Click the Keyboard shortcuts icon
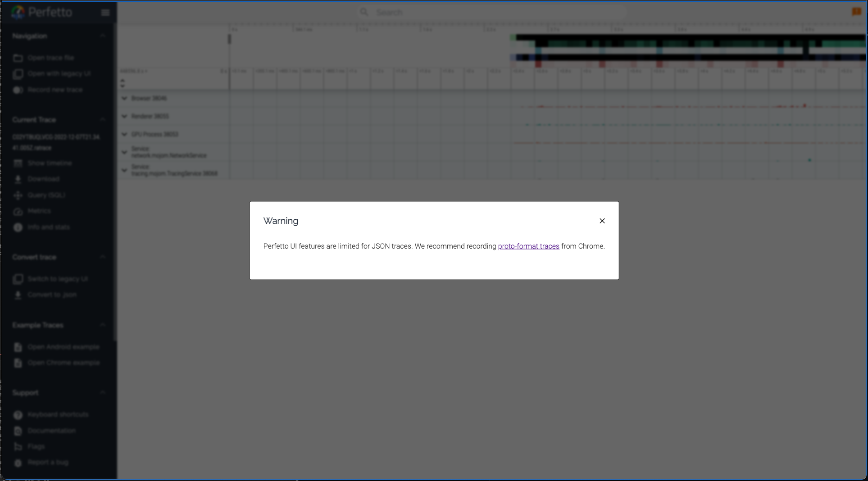 point(18,414)
